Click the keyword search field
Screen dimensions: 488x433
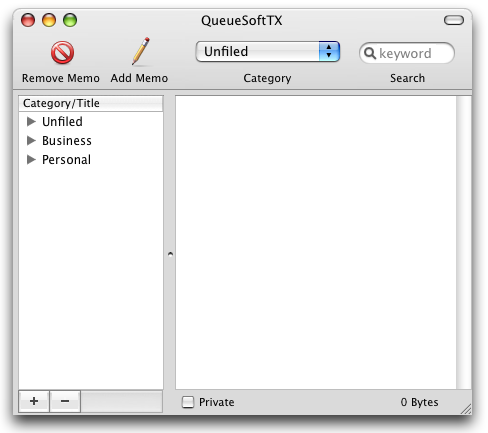click(x=407, y=53)
